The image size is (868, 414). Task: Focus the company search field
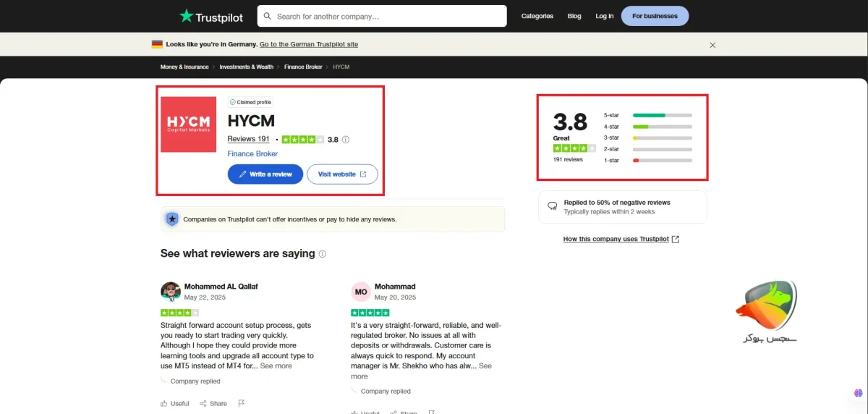(382, 16)
